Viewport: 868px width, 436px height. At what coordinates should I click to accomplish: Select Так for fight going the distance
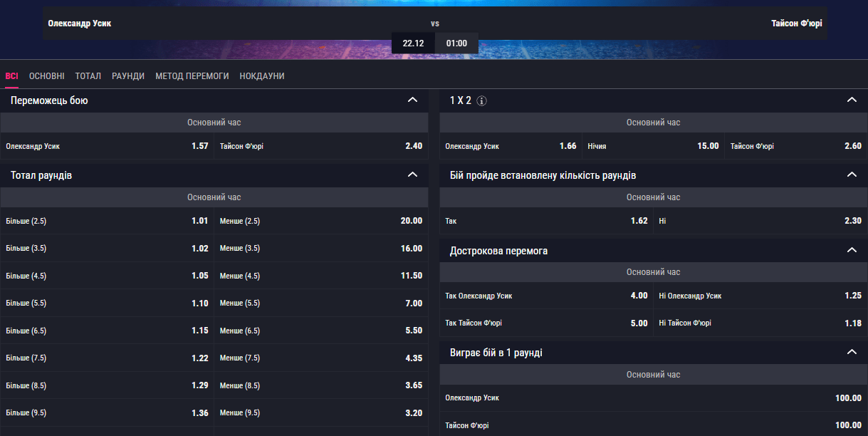tap(546, 221)
